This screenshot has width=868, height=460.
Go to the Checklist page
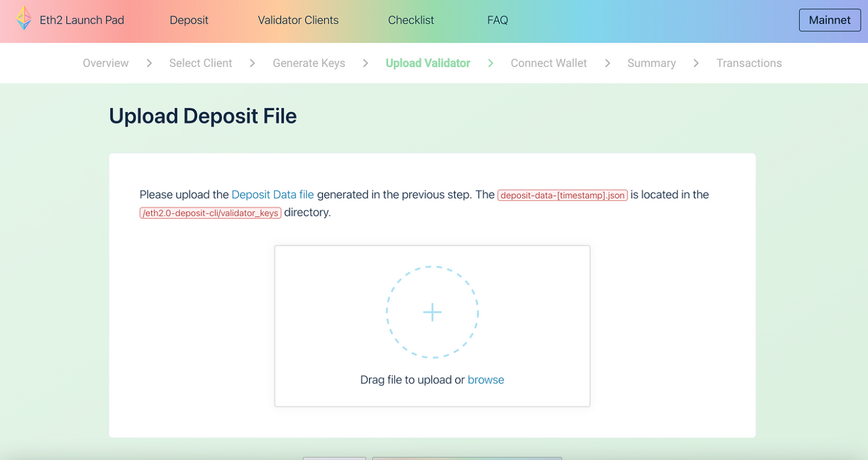[x=411, y=20]
